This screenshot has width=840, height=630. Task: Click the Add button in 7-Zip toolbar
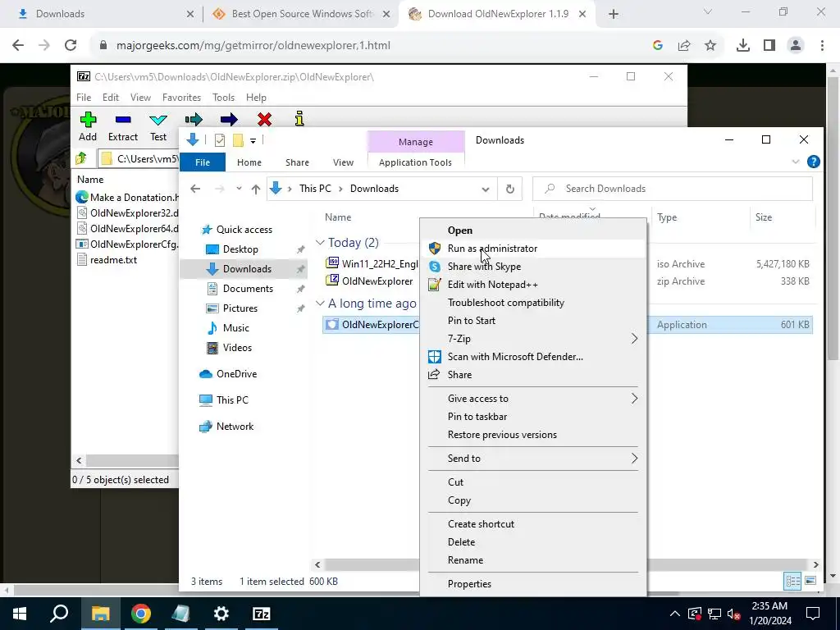(88, 126)
